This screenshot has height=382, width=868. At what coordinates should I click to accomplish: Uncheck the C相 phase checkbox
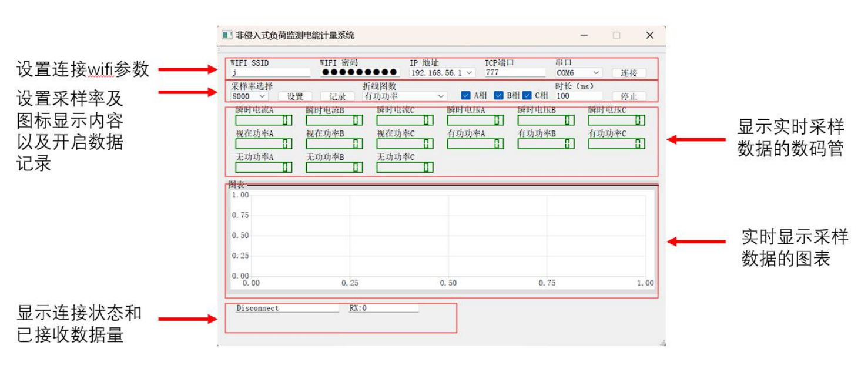coord(527,95)
